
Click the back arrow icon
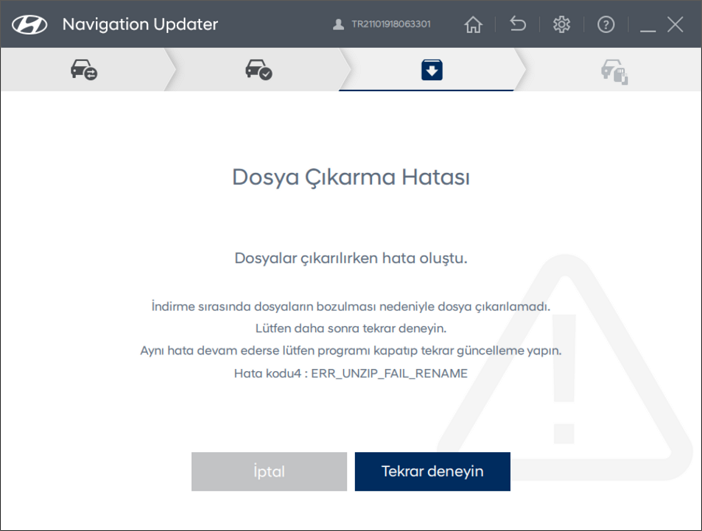(517, 24)
